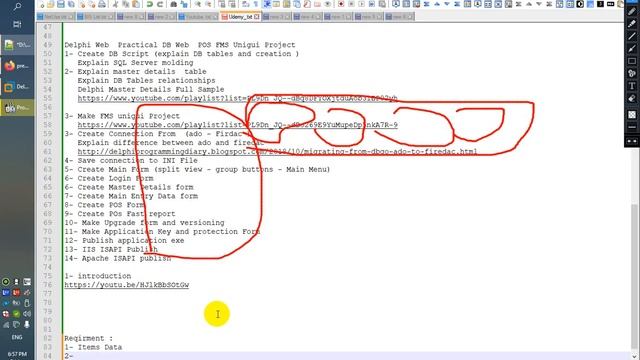Open the youtu.be/HJlkBbSOtGw link
The width and height of the screenshot is (640, 360).
(x=127, y=285)
